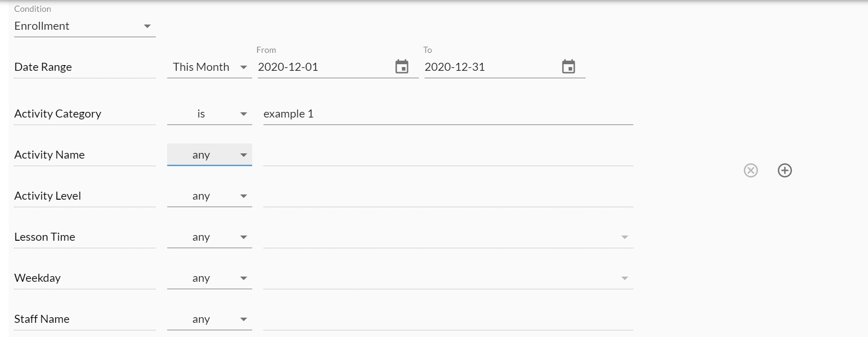Open the To date calendar picker

tap(569, 67)
